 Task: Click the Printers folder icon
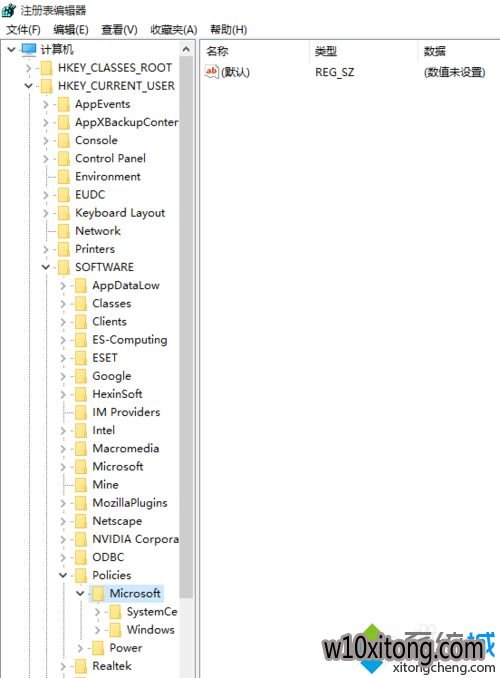[64, 250]
